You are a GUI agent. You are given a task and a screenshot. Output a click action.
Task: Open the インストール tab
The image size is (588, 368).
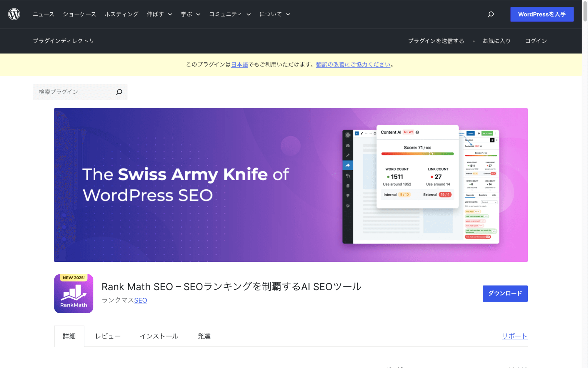[159, 336]
